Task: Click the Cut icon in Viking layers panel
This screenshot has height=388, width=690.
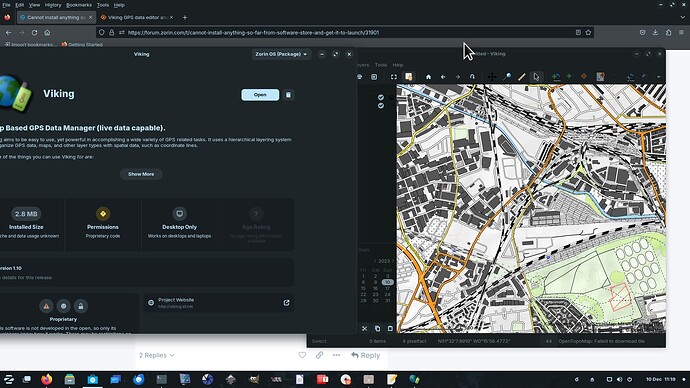Action: 364,328
